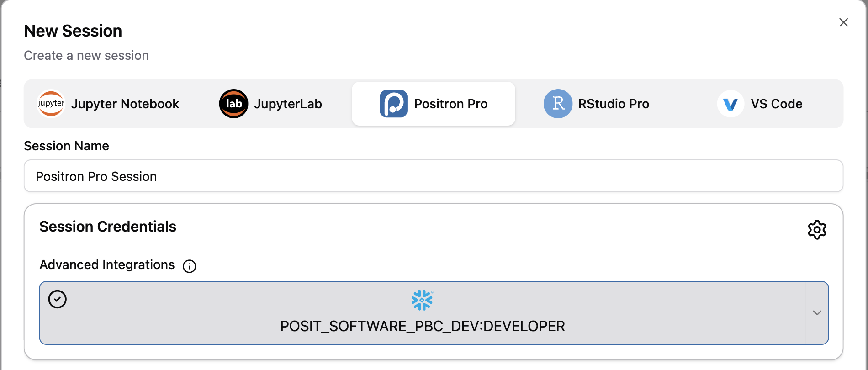868x370 pixels.
Task: Click the VS Code logo icon
Action: (730, 104)
